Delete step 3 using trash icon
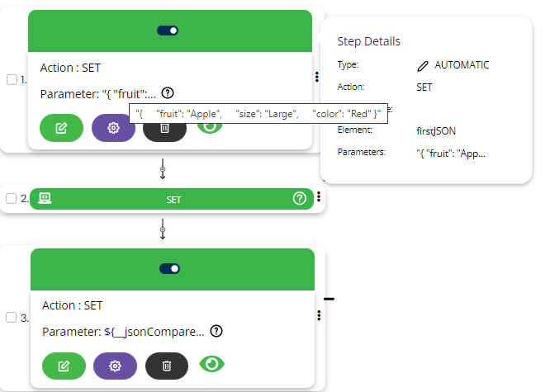 pyautogui.click(x=167, y=366)
